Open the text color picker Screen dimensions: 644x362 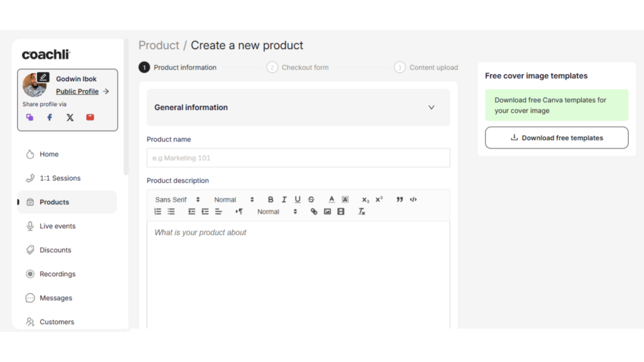[x=331, y=199]
